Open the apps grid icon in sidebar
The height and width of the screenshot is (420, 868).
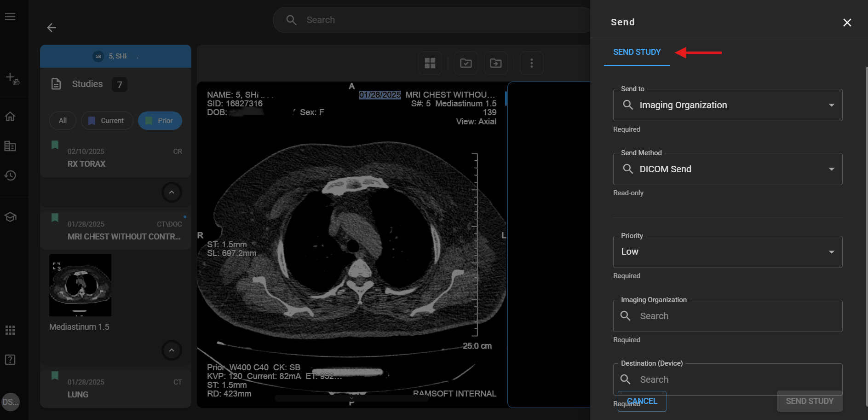10,330
